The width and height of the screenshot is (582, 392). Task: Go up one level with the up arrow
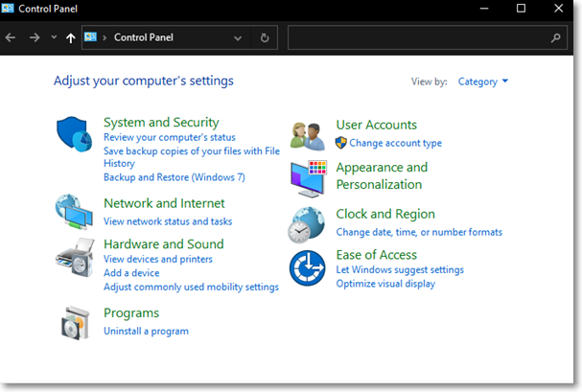tap(71, 38)
